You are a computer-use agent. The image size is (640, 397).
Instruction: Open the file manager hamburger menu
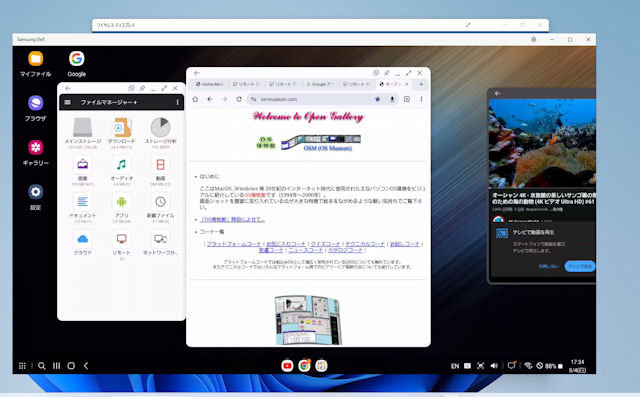[68, 102]
